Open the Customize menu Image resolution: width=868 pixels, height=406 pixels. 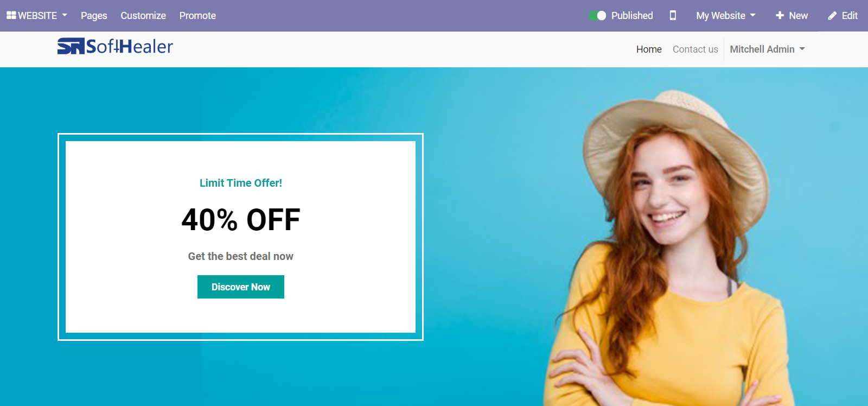143,16
